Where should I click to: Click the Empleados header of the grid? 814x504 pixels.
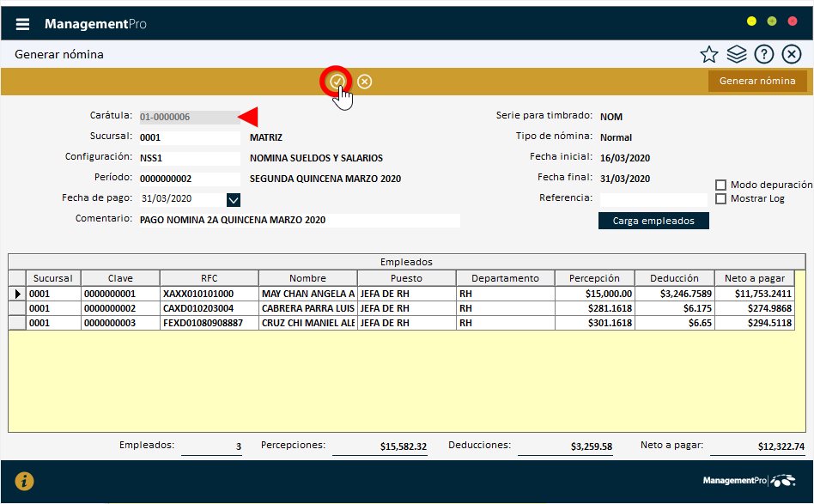pyautogui.click(x=406, y=262)
